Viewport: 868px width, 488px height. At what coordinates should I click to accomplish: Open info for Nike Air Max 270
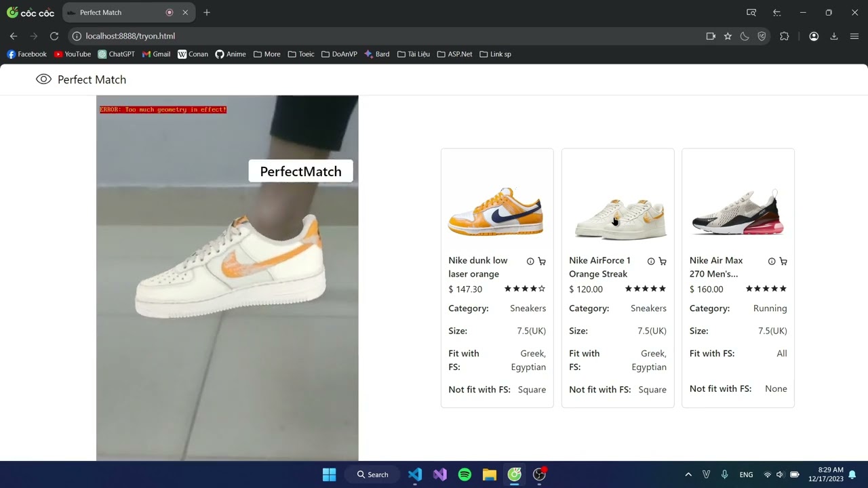click(x=772, y=261)
